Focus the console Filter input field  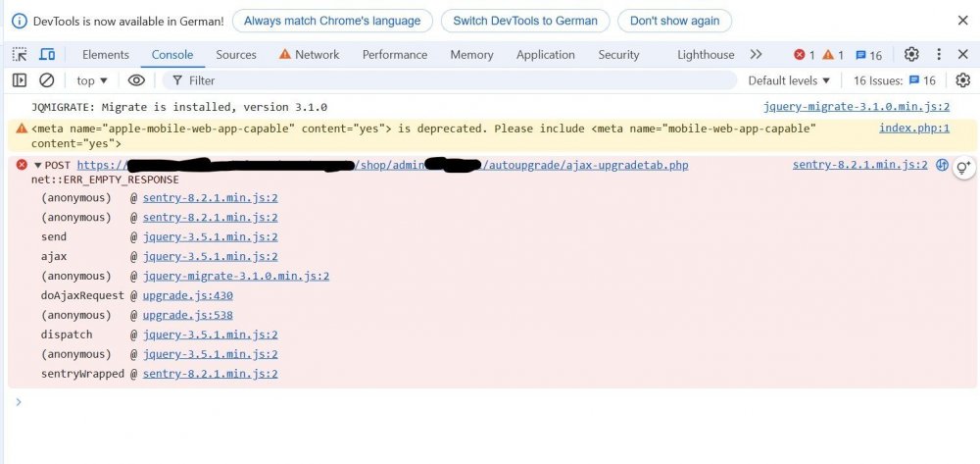click(450, 80)
